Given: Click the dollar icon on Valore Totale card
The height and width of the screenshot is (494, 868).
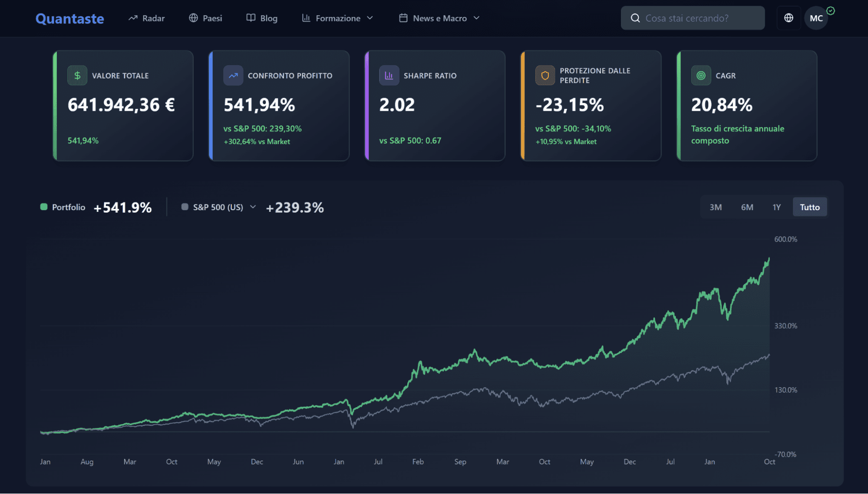Looking at the screenshot, I should [x=78, y=75].
